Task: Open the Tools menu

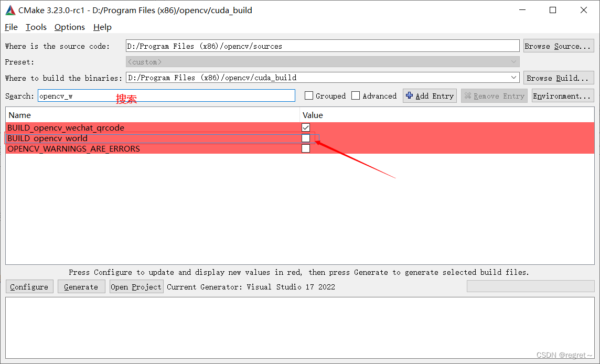Action: [36, 27]
